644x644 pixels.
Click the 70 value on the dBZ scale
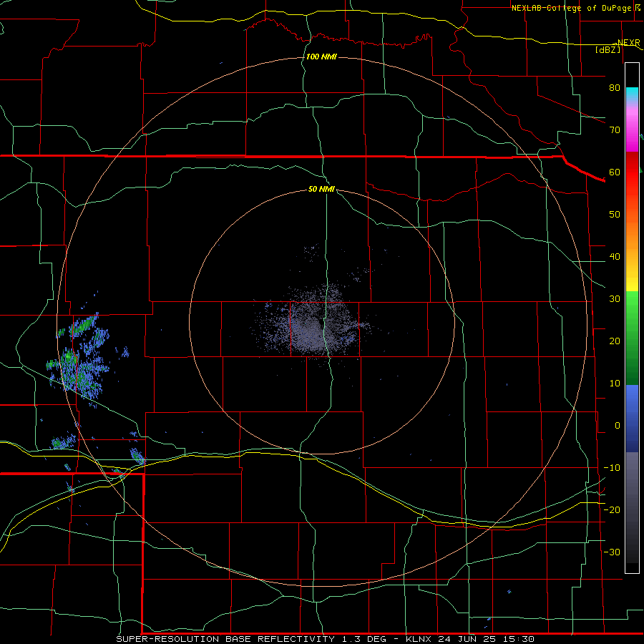[615, 130]
